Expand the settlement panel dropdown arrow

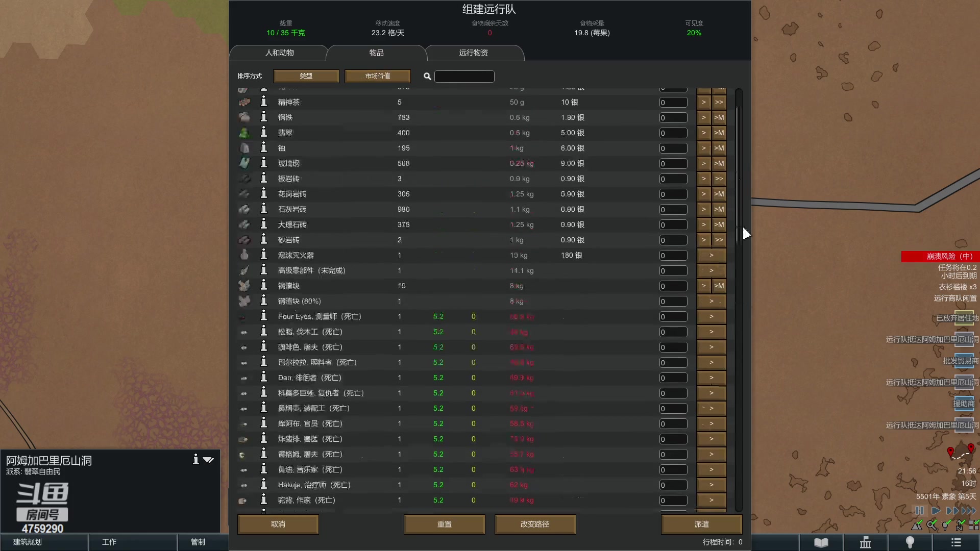pos(208,460)
